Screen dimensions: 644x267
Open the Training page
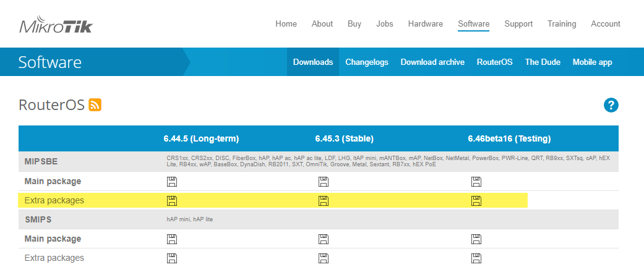click(x=562, y=23)
